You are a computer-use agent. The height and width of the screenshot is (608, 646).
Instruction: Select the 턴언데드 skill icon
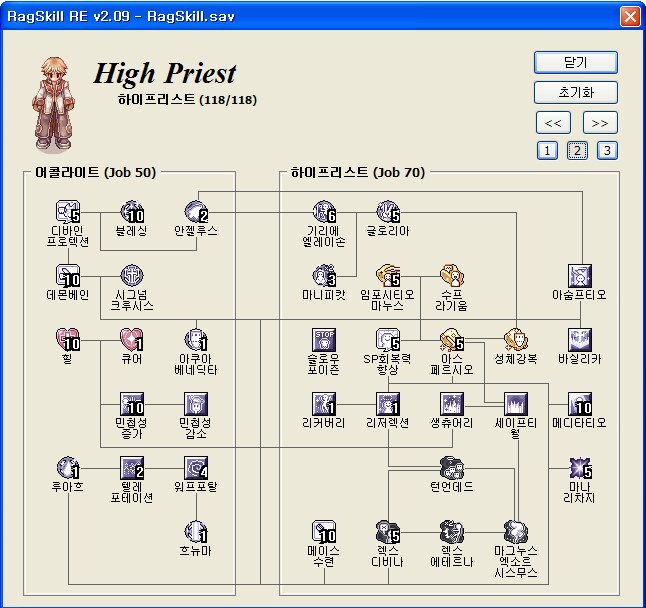click(x=450, y=468)
